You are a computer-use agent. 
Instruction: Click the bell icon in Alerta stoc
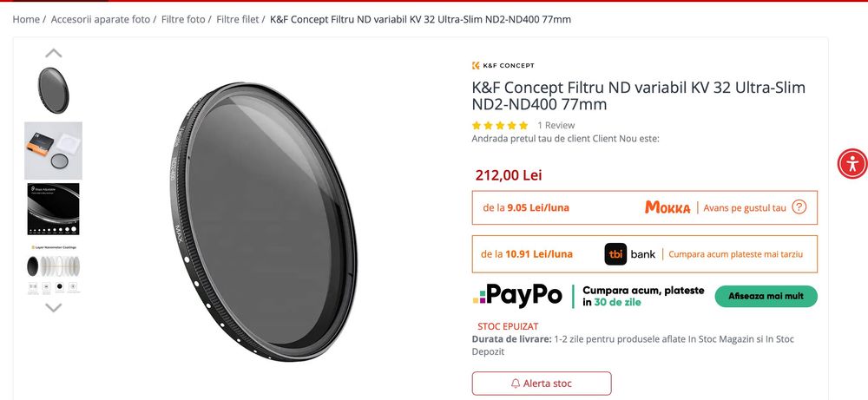[x=516, y=384]
